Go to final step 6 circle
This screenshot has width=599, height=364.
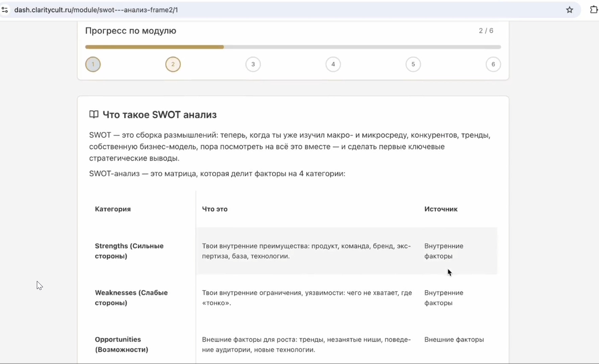pos(493,64)
